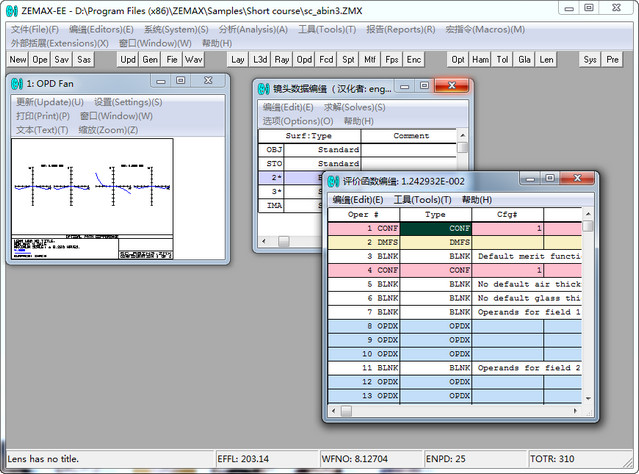Open the Pre prescription data button
639x474 pixels.
coord(612,60)
